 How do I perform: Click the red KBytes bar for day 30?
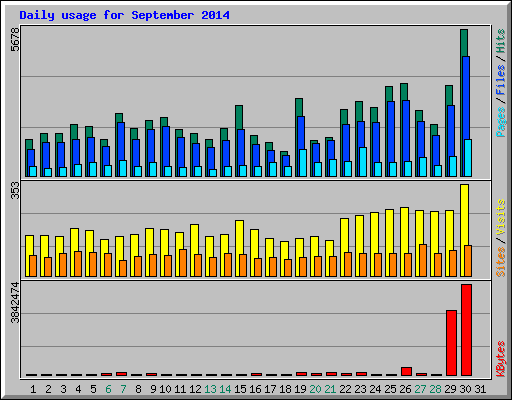466,330
